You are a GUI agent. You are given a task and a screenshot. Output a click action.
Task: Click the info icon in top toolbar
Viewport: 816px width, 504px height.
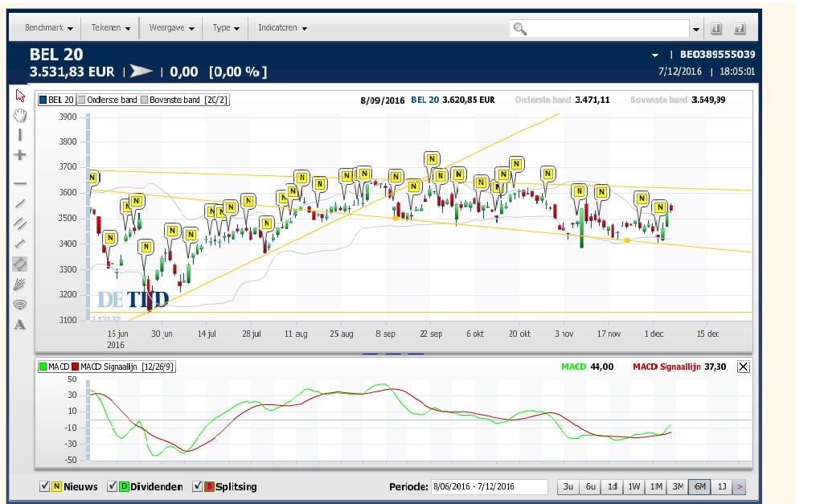pos(716,29)
